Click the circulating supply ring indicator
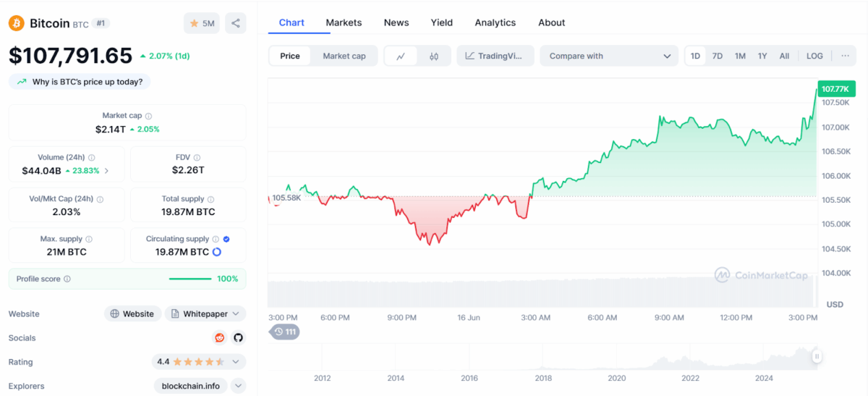868x396 pixels. [x=216, y=252]
